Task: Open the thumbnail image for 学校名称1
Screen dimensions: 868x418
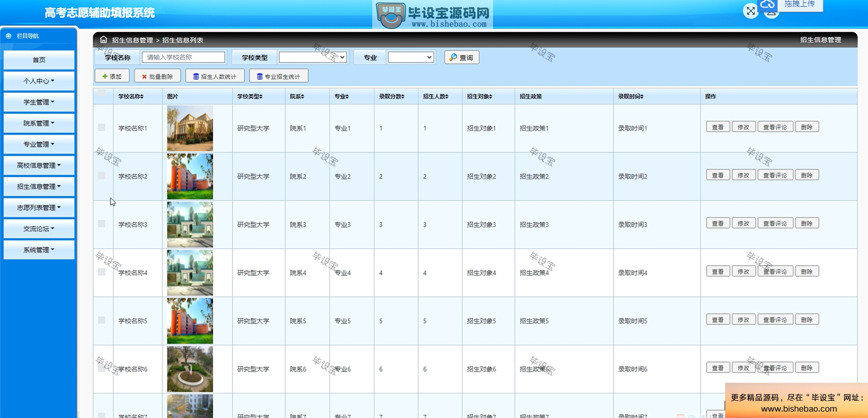Action: 190,128
